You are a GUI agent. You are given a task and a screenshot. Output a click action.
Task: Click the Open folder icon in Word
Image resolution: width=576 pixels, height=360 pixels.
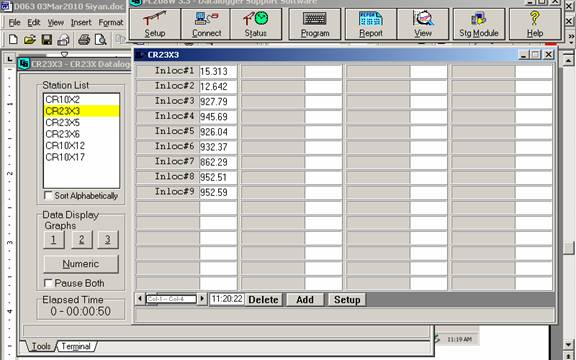click(30, 39)
